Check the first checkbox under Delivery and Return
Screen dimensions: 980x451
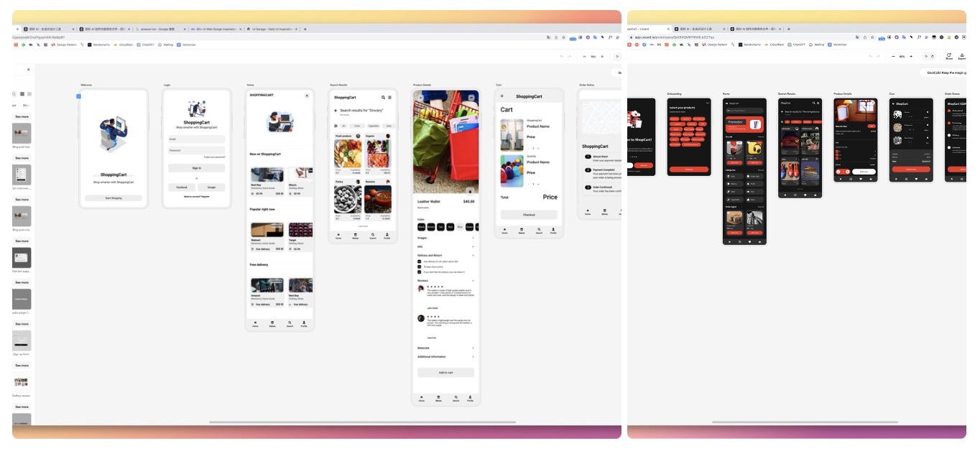[420, 261]
